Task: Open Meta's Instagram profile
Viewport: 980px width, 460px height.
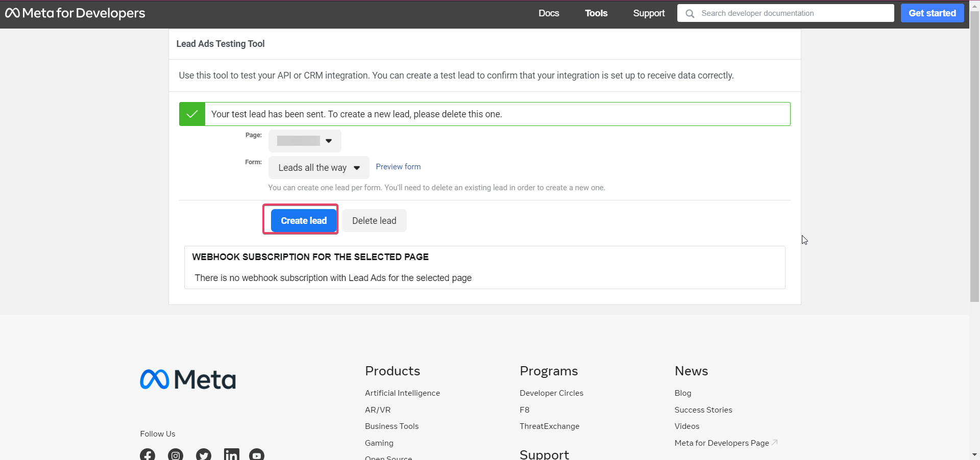Action: (x=175, y=454)
